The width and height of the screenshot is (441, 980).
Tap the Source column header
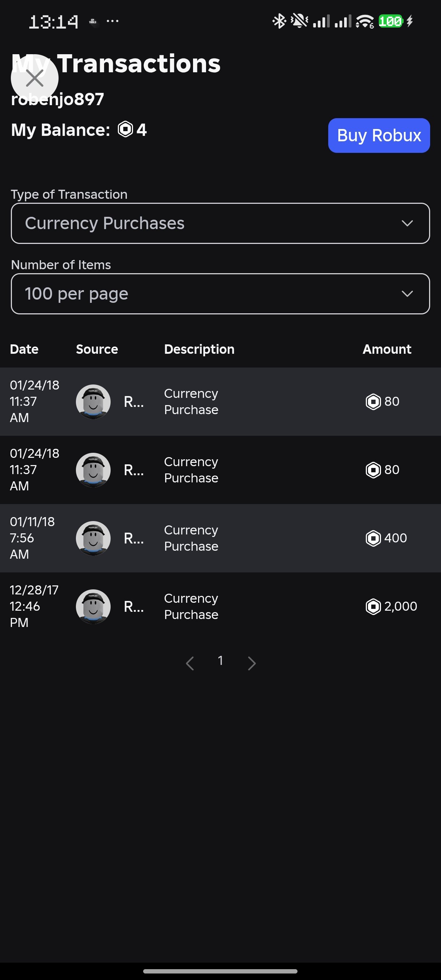click(x=97, y=349)
